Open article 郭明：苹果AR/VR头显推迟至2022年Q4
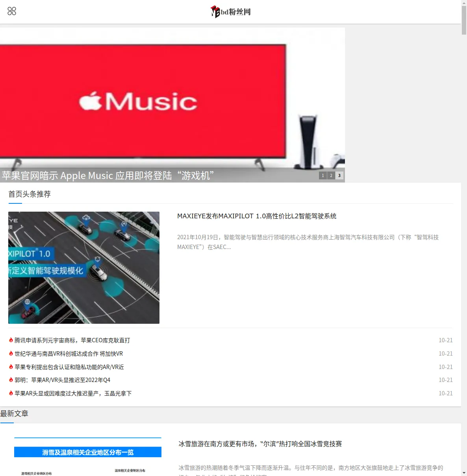Image resolution: width=467 pixels, height=476 pixels. coord(63,380)
